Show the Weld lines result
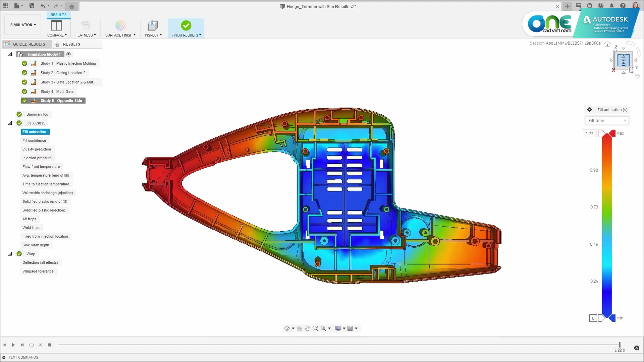The height and width of the screenshot is (362, 644). (x=31, y=228)
